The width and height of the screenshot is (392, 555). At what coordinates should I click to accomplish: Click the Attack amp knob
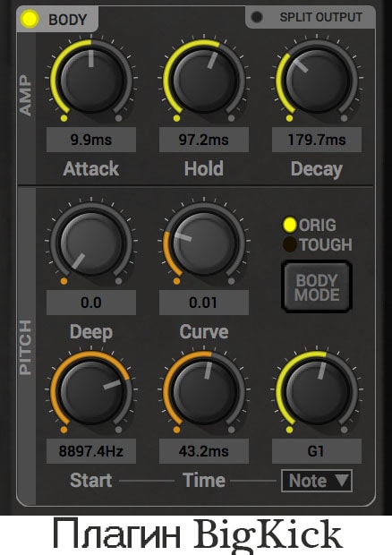point(91,80)
